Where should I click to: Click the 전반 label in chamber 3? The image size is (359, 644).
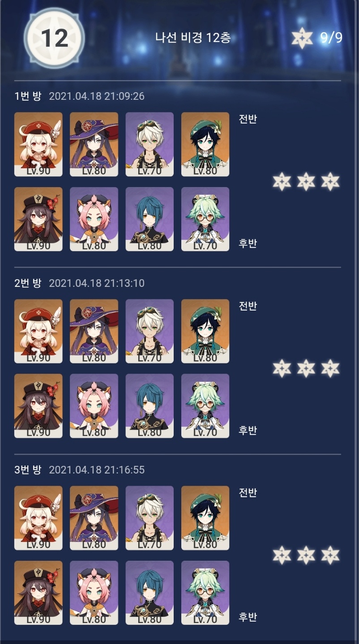[248, 493]
